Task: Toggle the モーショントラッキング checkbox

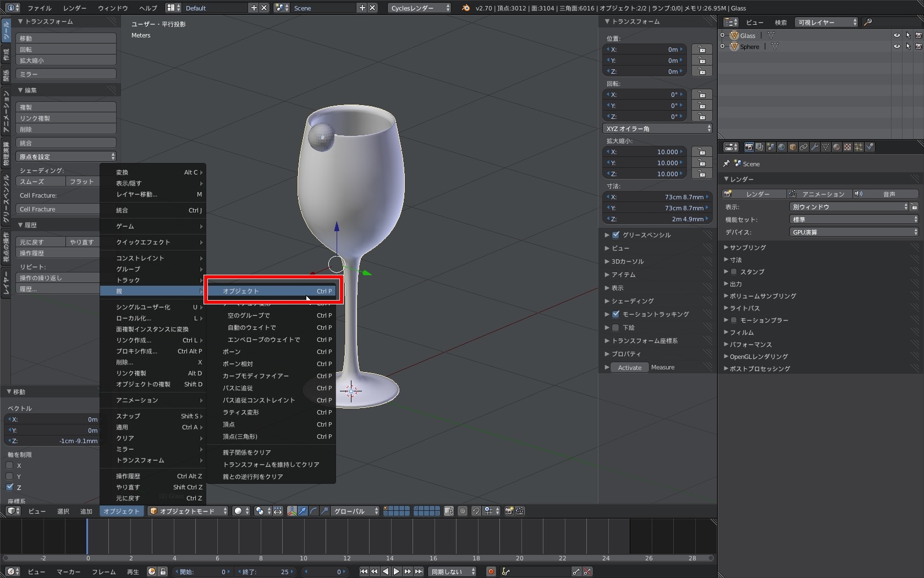Action: point(616,314)
